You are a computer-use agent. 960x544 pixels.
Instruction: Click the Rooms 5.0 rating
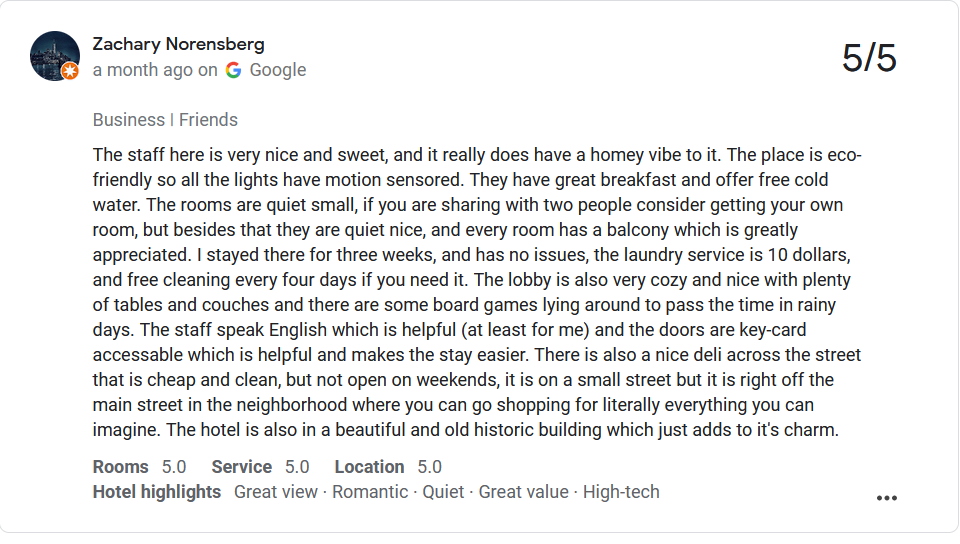pos(139,467)
